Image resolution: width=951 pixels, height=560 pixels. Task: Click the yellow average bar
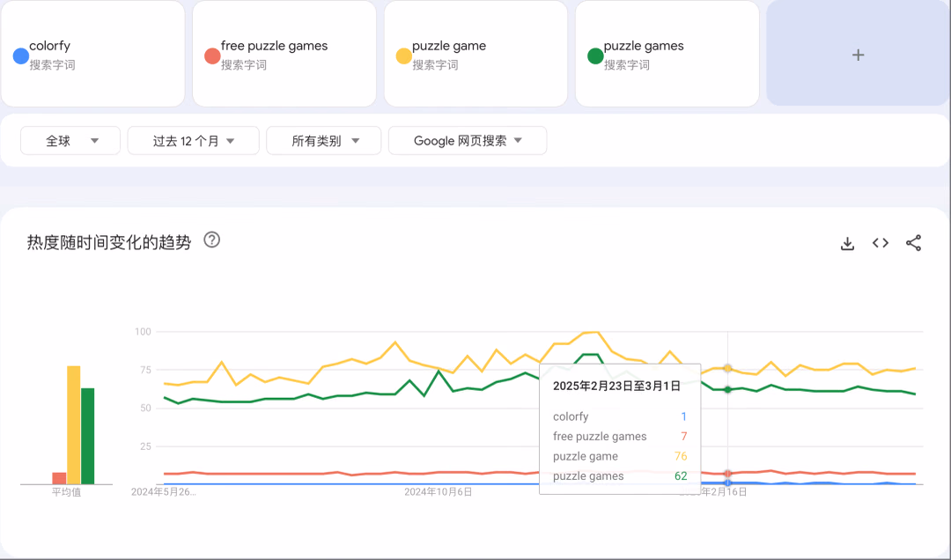[x=73, y=424]
